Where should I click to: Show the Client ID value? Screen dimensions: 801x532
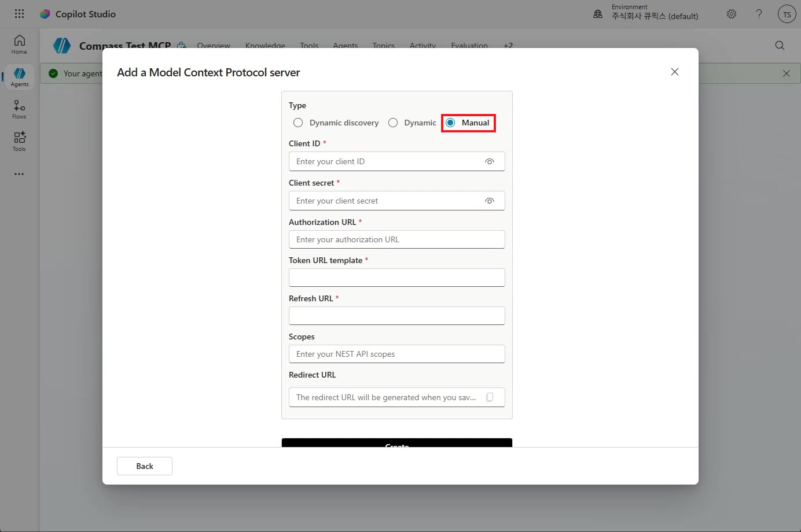point(490,161)
